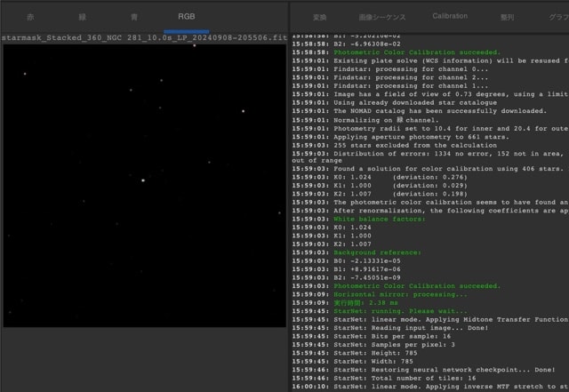Open the 画像シーケンス (image sequence) tab
Viewport: 569px width, 392px height.
[382, 17]
